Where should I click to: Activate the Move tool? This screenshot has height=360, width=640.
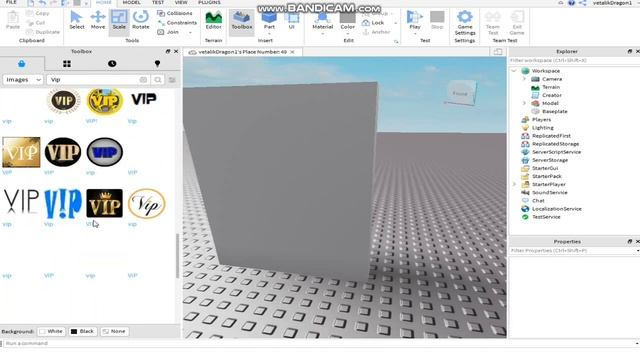pos(98,20)
